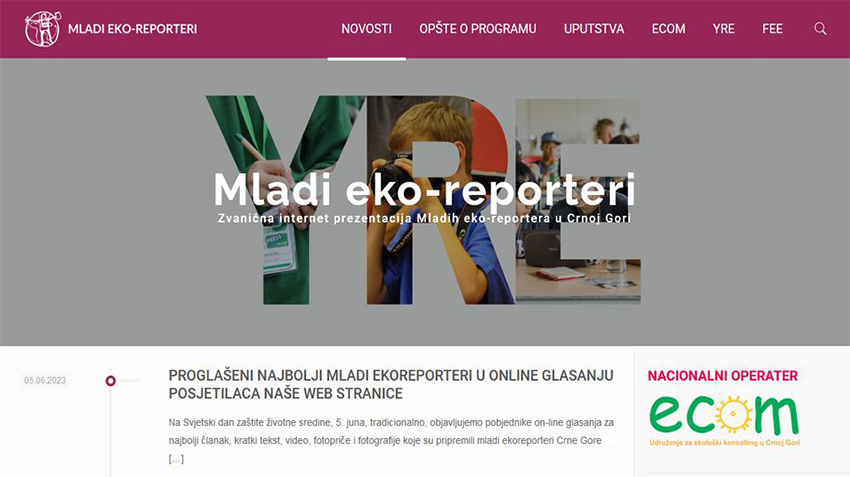The image size is (850, 477).
Task: Click the large Mladi eko-reporteri hero title
Action: (424, 189)
